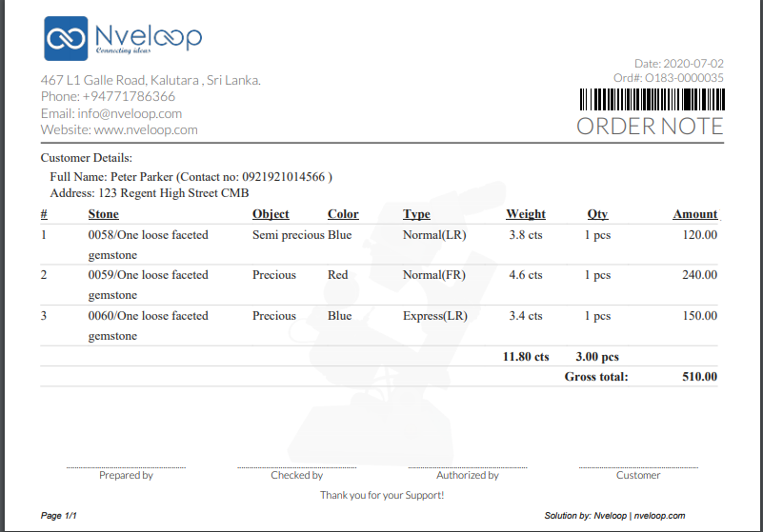Image resolution: width=763 pixels, height=532 pixels.
Task: Click the Nveloop infinity logo icon
Action: (x=66, y=38)
